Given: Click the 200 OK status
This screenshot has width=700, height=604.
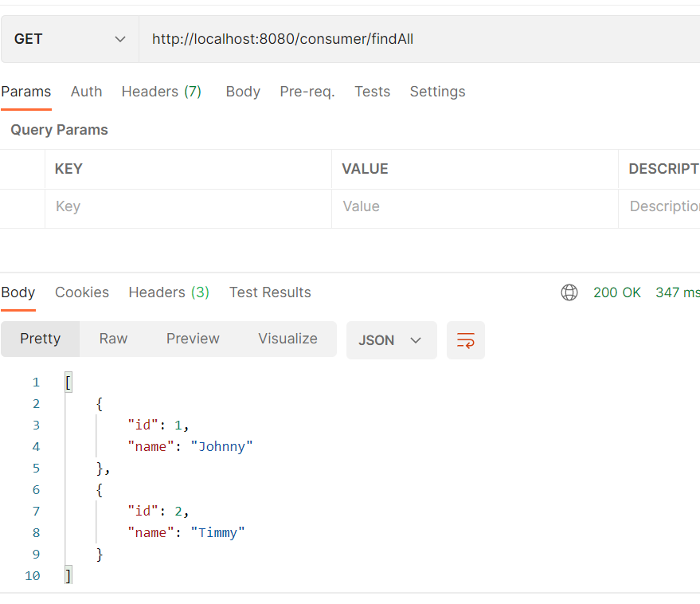Looking at the screenshot, I should pyautogui.click(x=617, y=292).
